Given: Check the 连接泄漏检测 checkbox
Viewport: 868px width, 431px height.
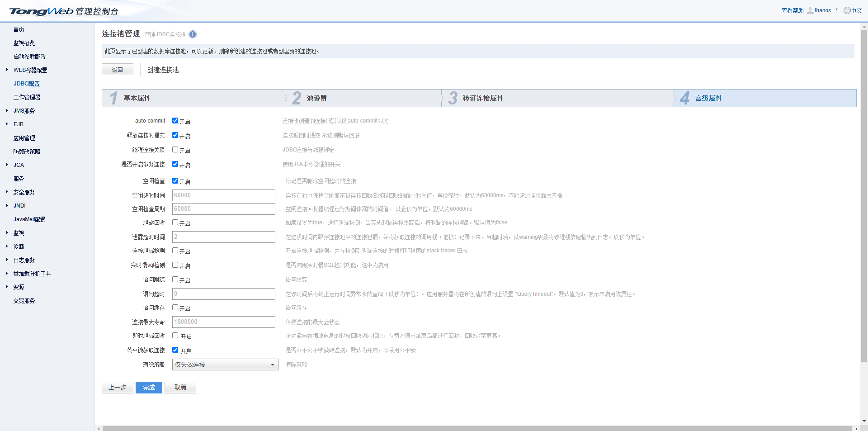Looking at the screenshot, I should [x=175, y=251].
